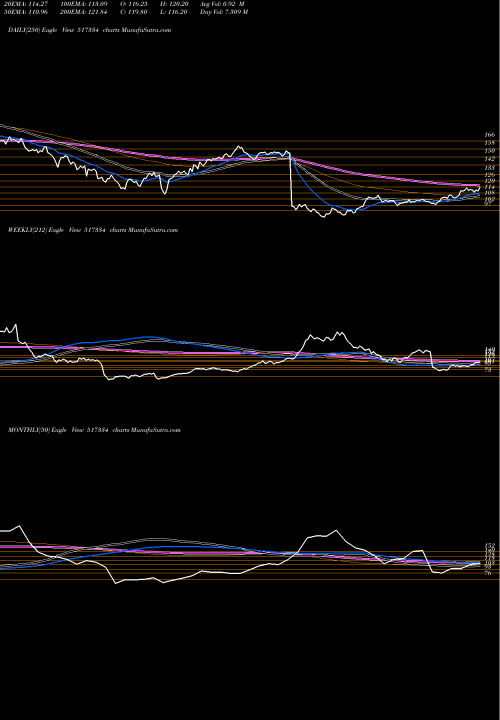Click the 73 price label on weekly chart
This screenshot has height=720, width=500.
click(x=488, y=370)
